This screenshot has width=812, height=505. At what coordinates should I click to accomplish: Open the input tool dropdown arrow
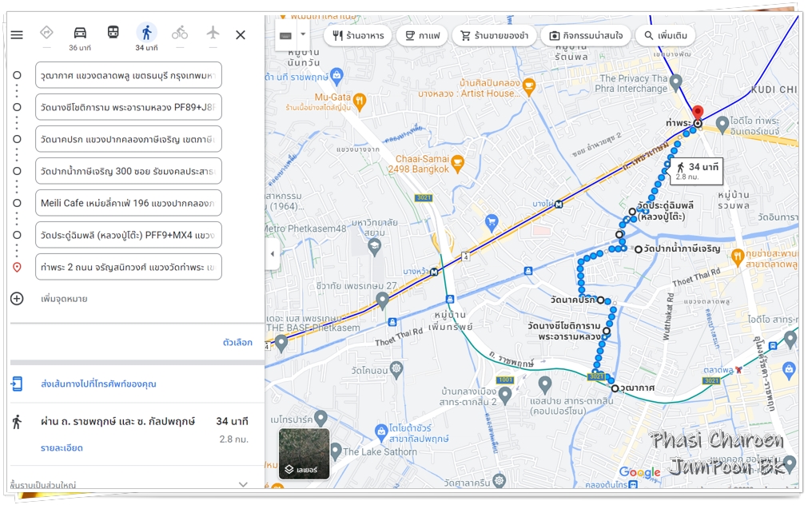[x=303, y=34]
